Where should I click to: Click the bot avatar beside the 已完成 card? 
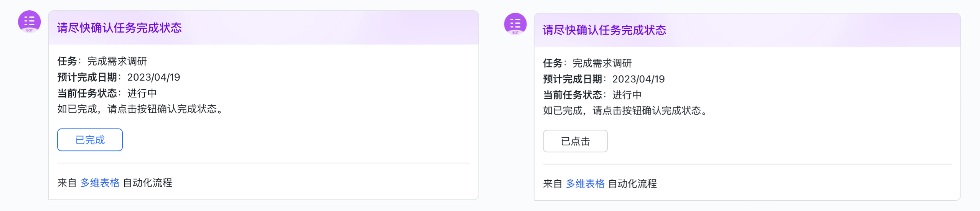pos(30,22)
